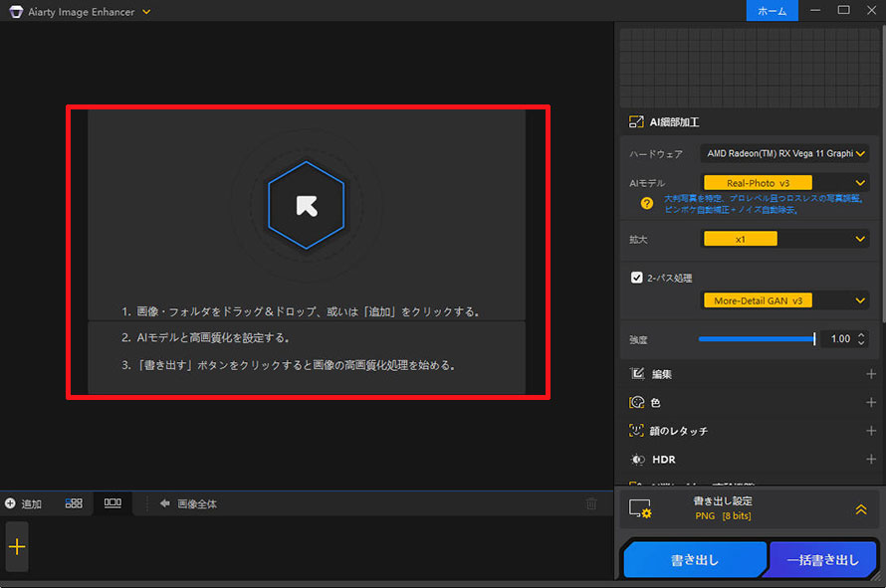The image size is (886, 588).
Task: Expand the 色 section with plus
Action: (871, 402)
